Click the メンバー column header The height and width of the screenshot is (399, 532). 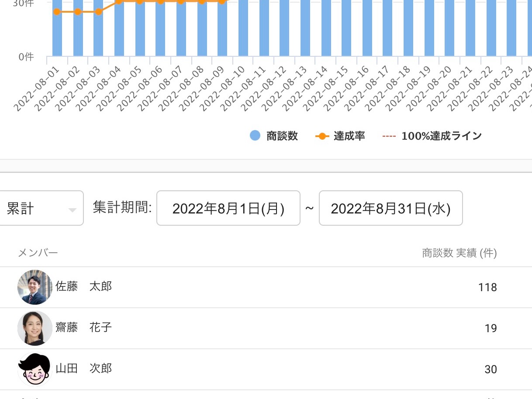(38, 253)
